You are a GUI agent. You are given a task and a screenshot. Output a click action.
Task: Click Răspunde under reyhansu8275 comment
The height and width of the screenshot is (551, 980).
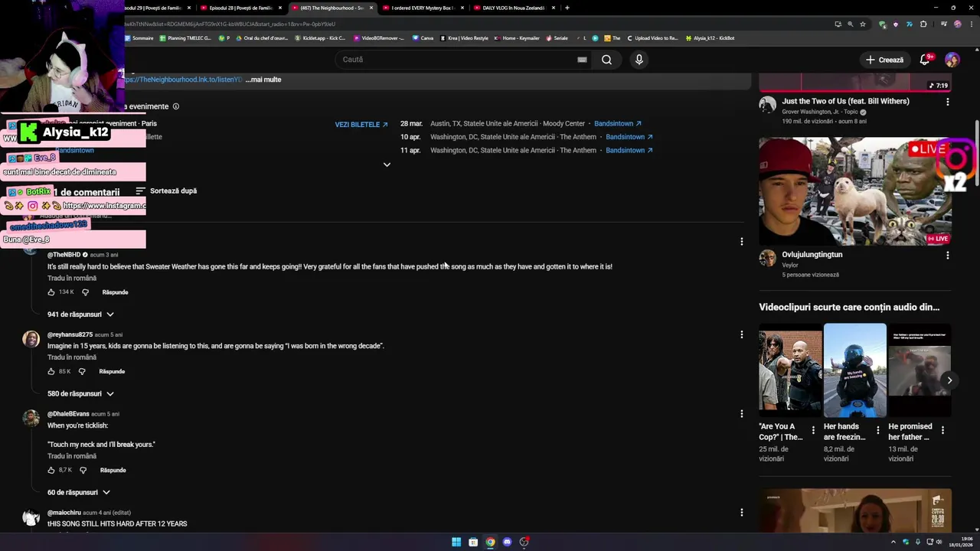click(x=112, y=372)
